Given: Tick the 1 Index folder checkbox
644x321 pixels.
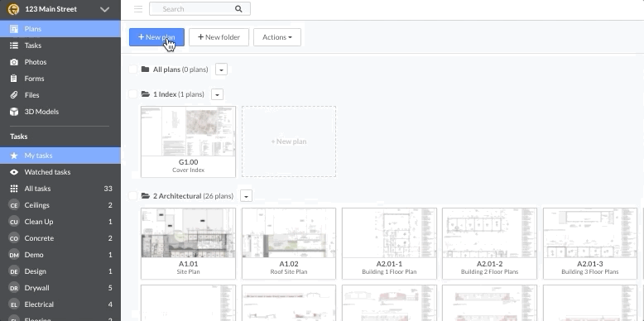Looking at the screenshot, I should (x=132, y=94).
